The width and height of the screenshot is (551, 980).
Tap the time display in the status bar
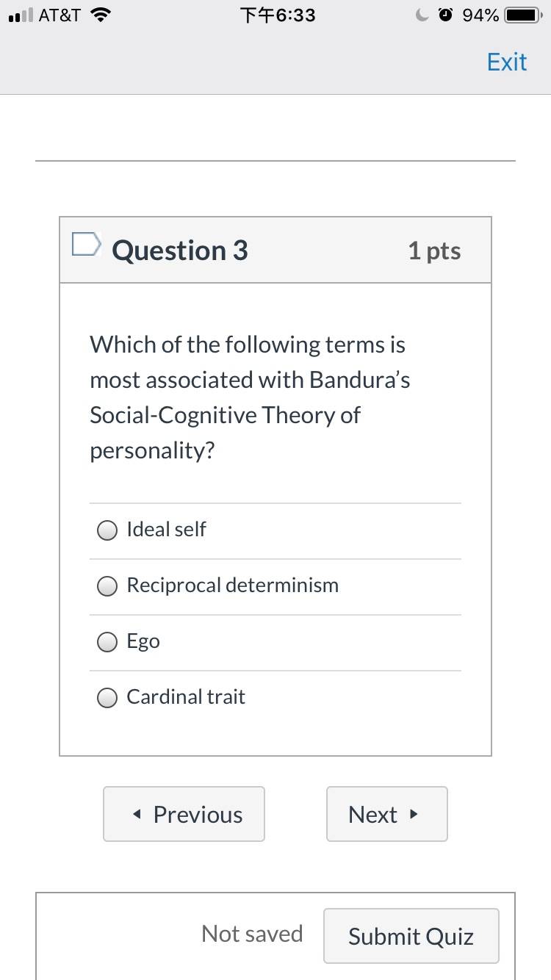[x=278, y=15]
